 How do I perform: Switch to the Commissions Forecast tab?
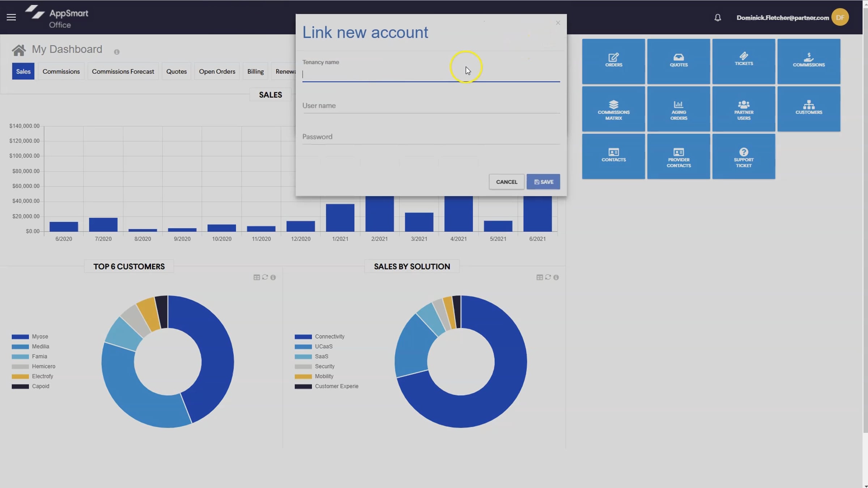coord(123,71)
